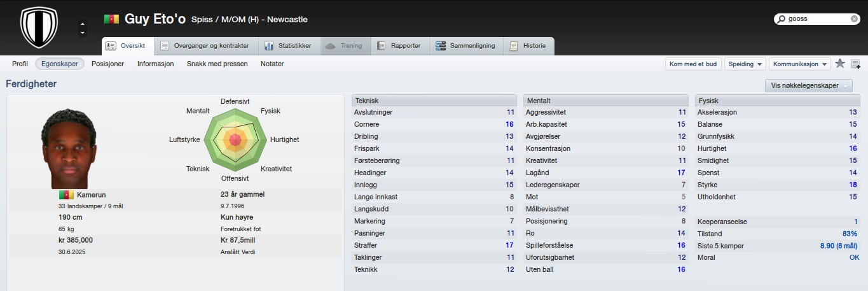The height and width of the screenshot is (291, 868).
Task: Click the Kom med et bud button
Action: [x=693, y=64]
